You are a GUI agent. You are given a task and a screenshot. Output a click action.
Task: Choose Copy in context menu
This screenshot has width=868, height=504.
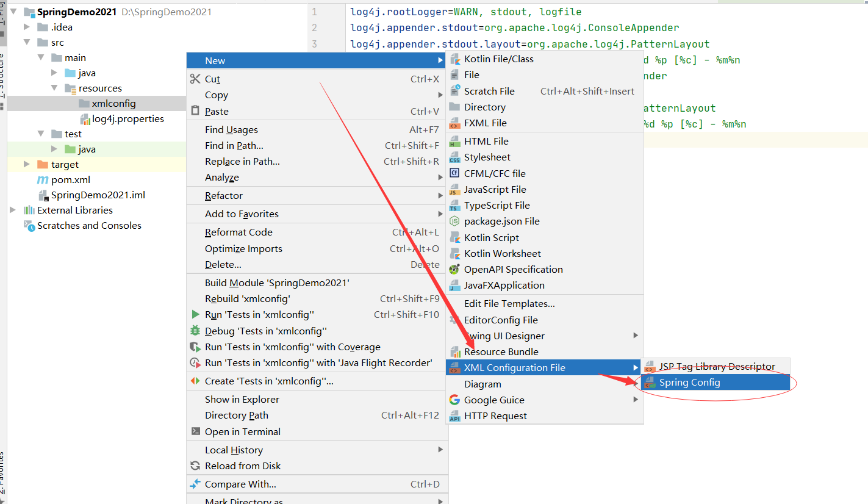click(316, 95)
